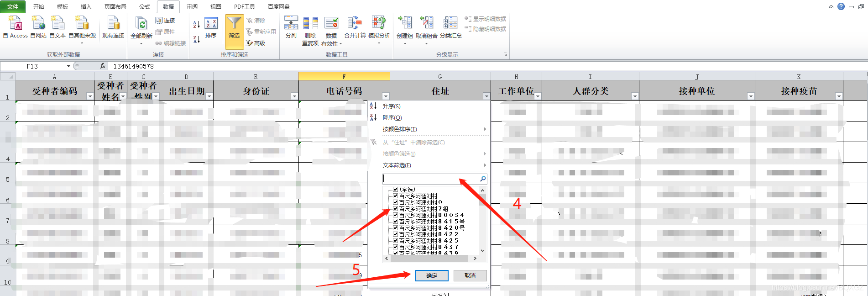Confirm filter with 确定 button
This screenshot has height=296, width=868.
pyautogui.click(x=432, y=275)
